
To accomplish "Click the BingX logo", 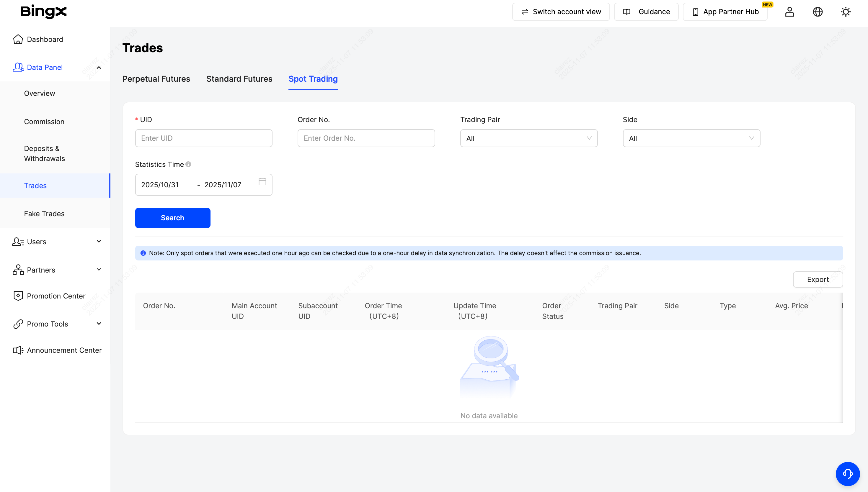I will pos(43,12).
